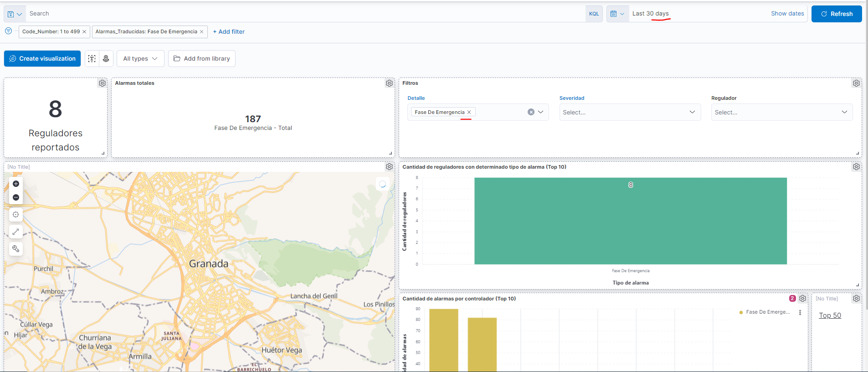The image size is (868, 372).
Task: Open the All types dropdown
Action: click(x=140, y=58)
